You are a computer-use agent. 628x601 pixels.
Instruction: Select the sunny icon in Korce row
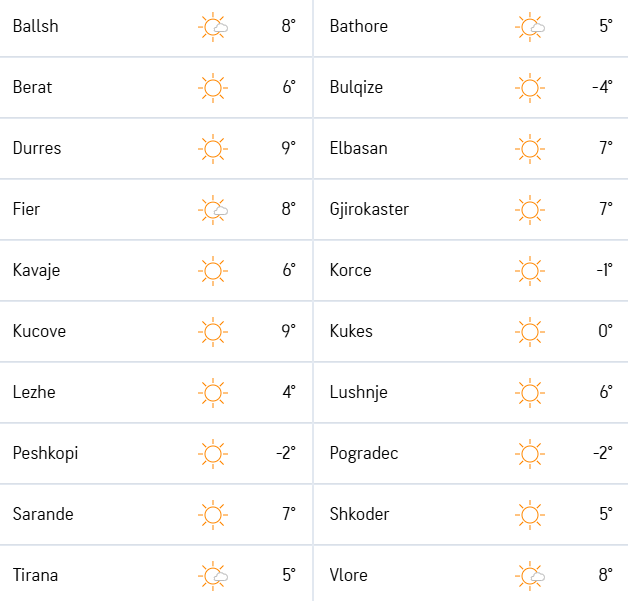click(x=530, y=271)
